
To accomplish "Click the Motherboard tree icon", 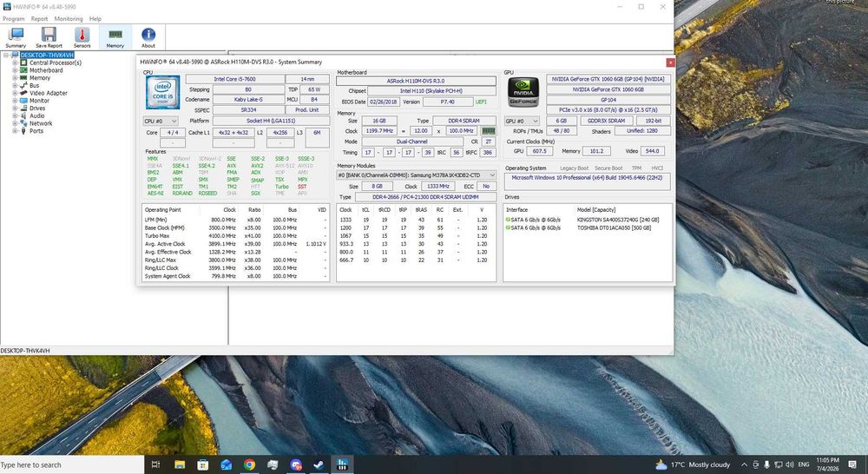I will coord(23,70).
